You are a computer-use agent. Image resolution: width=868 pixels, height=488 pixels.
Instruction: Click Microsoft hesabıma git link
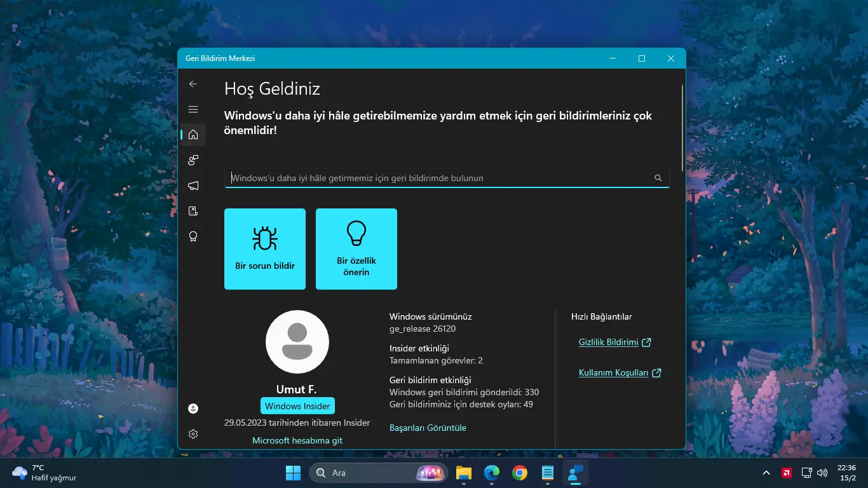[x=297, y=440]
